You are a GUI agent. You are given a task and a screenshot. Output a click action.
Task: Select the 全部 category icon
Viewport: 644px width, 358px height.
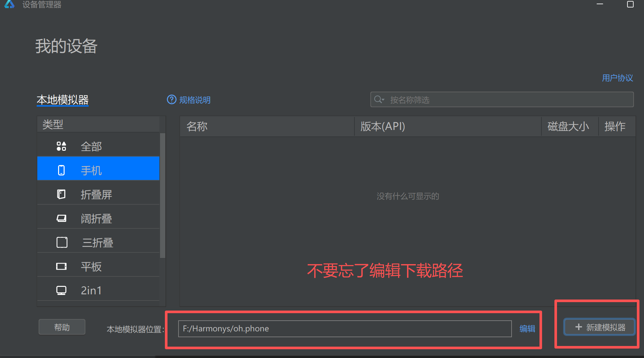(61, 146)
